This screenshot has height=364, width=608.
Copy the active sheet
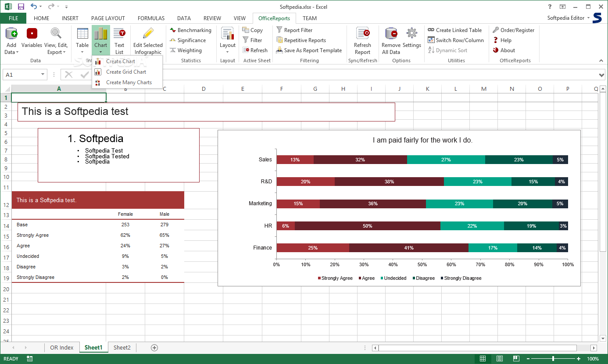coord(253,30)
